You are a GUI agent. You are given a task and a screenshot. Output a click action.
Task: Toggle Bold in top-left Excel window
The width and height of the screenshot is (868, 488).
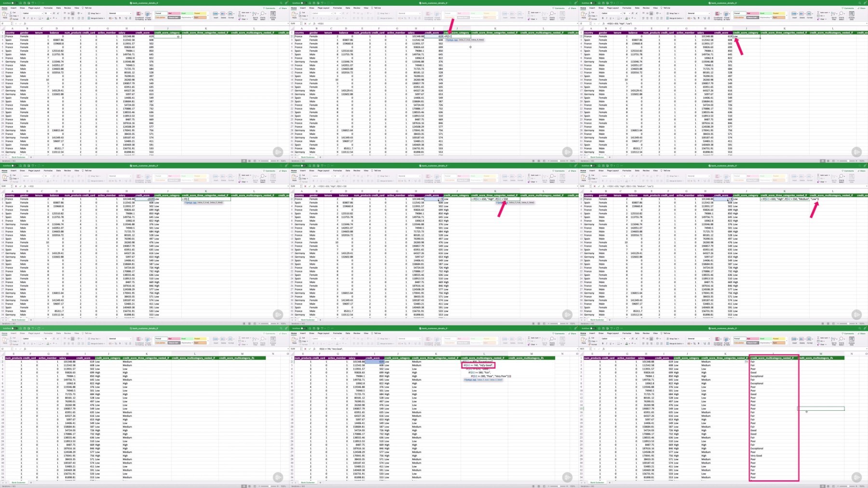point(24,18)
